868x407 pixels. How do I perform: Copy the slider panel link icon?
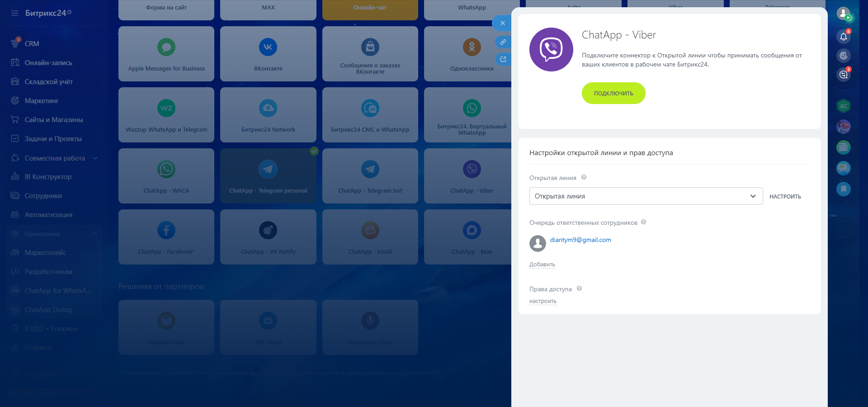point(503,42)
